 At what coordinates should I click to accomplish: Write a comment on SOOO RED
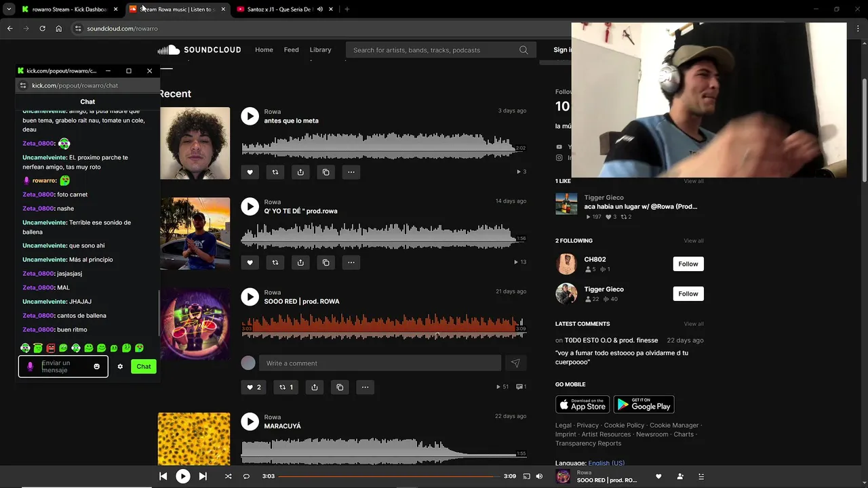tap(380, 363)
